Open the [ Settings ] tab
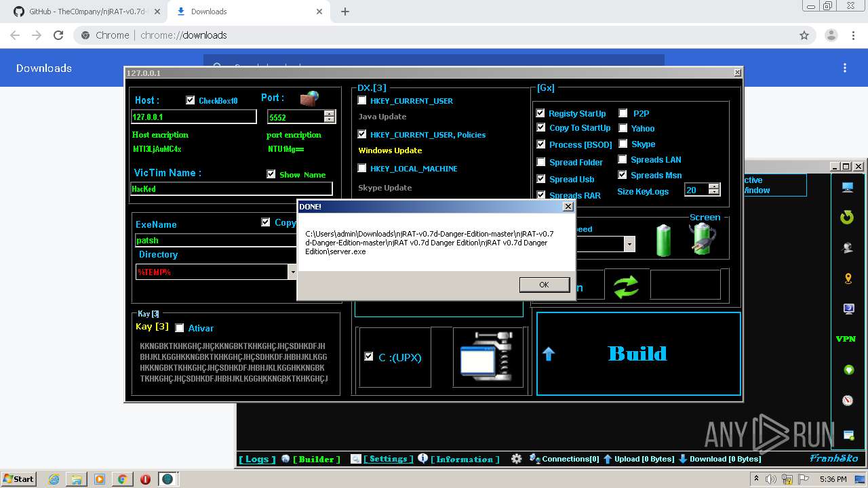This screenshot has height=488, width=868. (388, 459)
